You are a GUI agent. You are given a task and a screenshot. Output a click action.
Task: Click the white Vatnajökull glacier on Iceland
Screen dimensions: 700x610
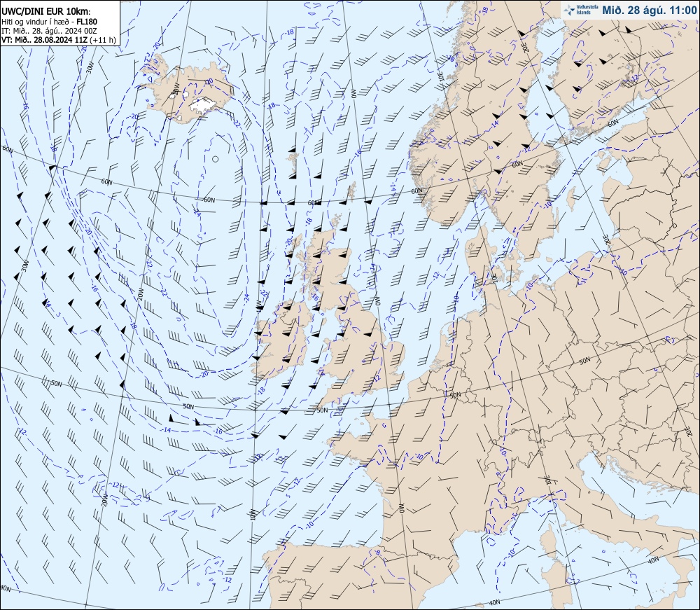203,104
